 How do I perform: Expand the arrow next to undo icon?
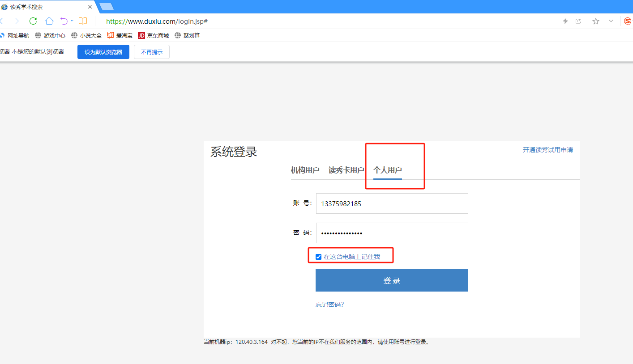click(72, 21)
